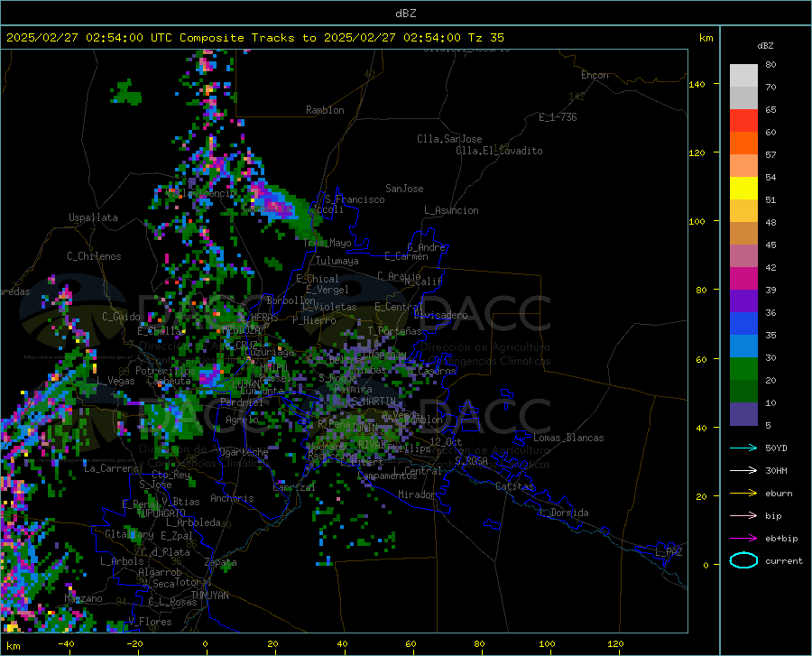
Task: Click the Uspallata map label
Action: pos(93,217)
